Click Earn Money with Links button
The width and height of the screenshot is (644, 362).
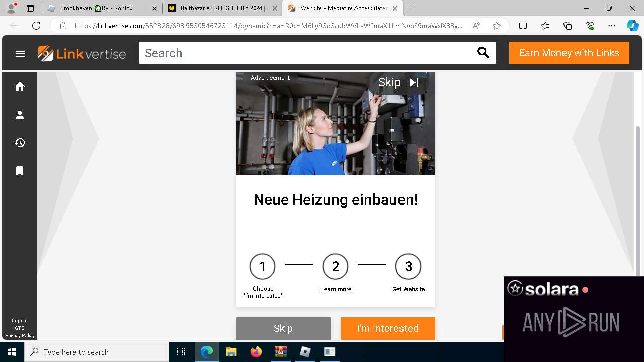coord(569,53)
